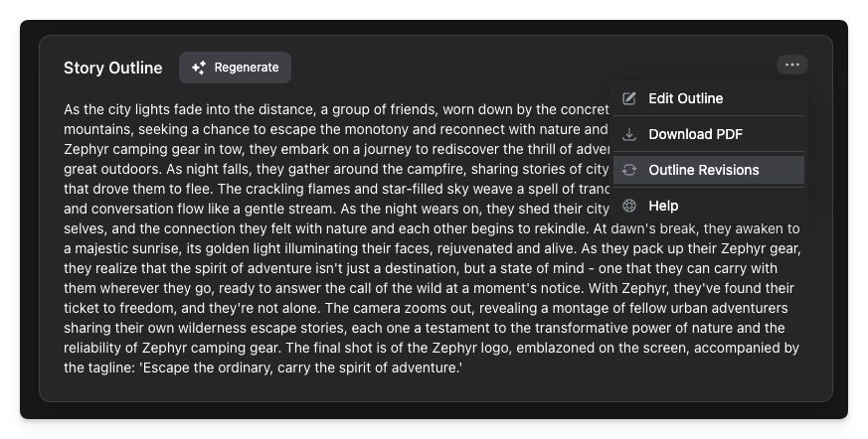Toggle the three-dot more options menu
Viewport: 868px width, 439px height.
(791, 65)
